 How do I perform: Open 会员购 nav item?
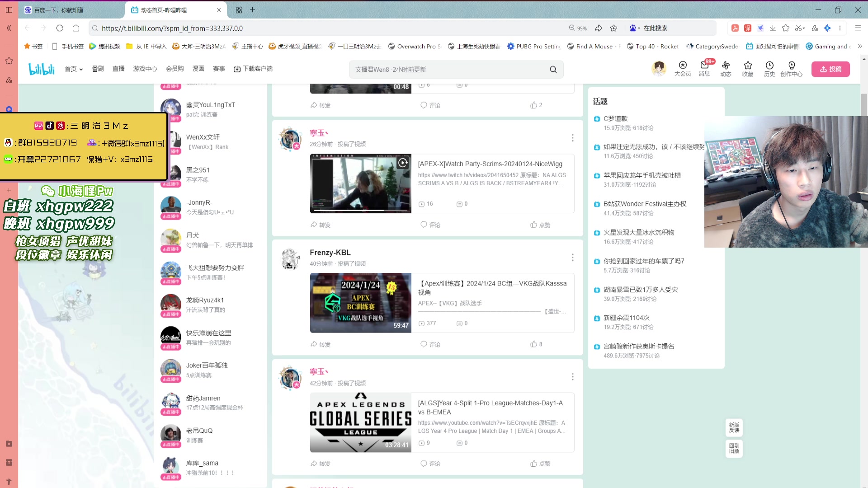tap(175, 69)
